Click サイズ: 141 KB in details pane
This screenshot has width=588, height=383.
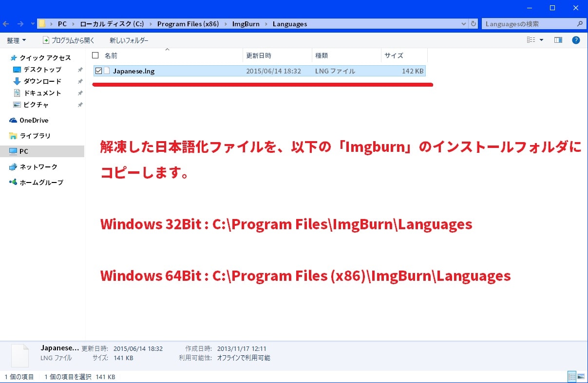pos(113,358)
